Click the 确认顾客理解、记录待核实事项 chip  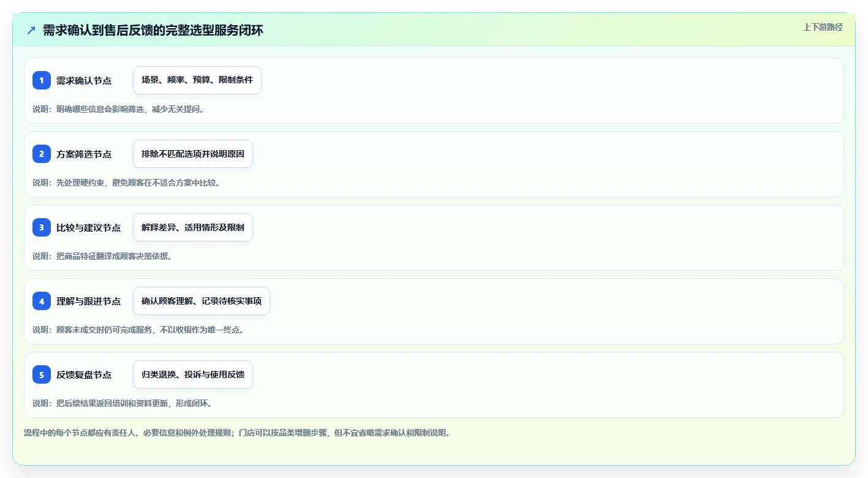(202, 301)
